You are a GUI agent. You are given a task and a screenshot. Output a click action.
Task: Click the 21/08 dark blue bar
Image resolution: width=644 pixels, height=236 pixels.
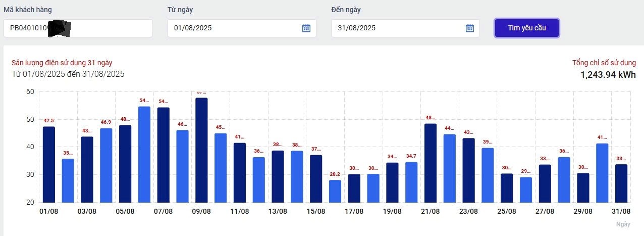[431, 163]
